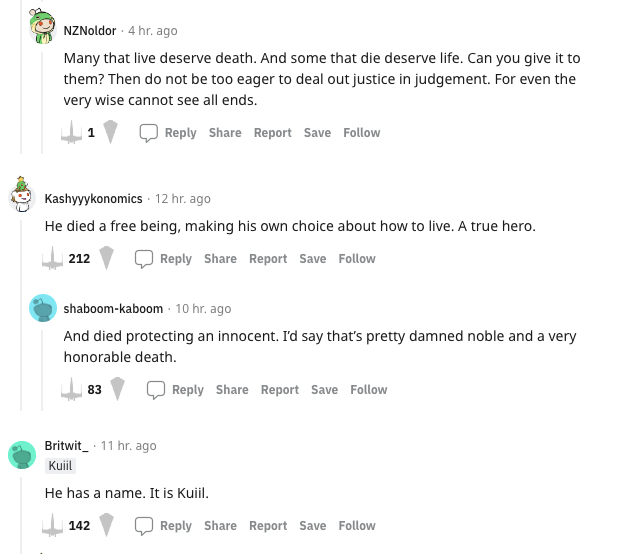The image size is (632, 554).
Task: Save Kashyyykonomics's comment
Action: pos(313,258)
